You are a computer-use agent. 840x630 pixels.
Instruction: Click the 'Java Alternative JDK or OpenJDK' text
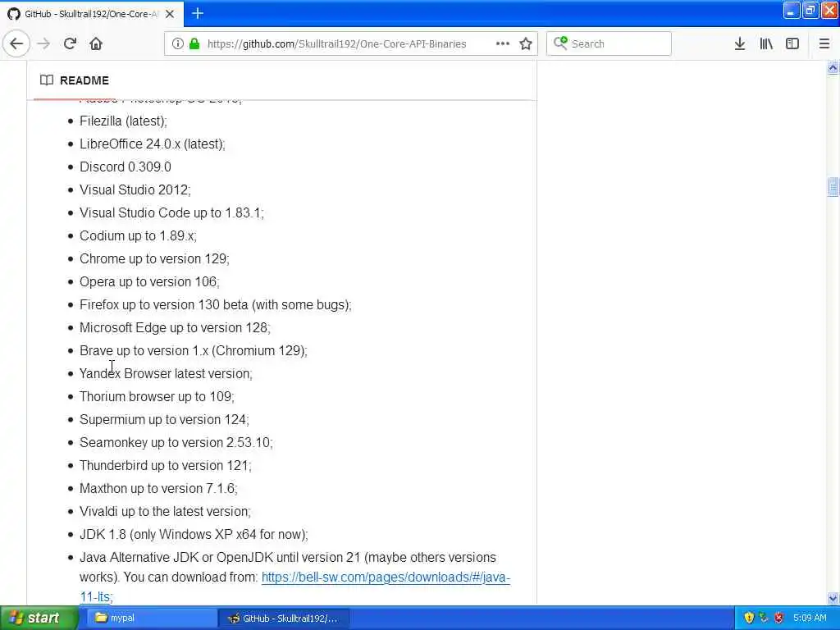288,558
